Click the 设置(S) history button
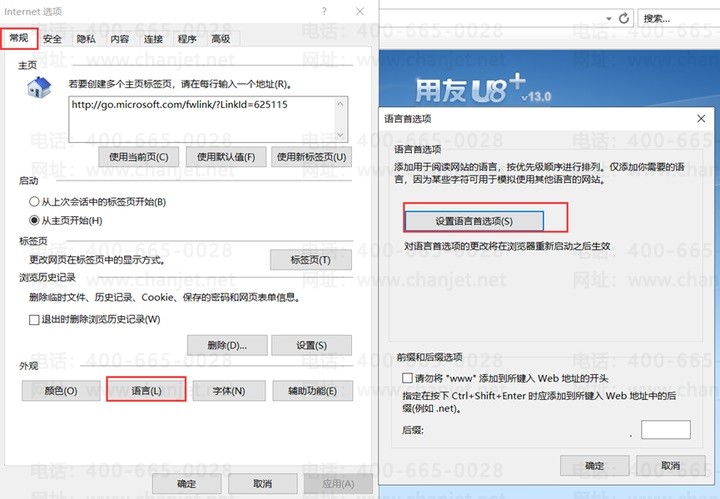The image size is (720, 499). (x=312, y=345)
